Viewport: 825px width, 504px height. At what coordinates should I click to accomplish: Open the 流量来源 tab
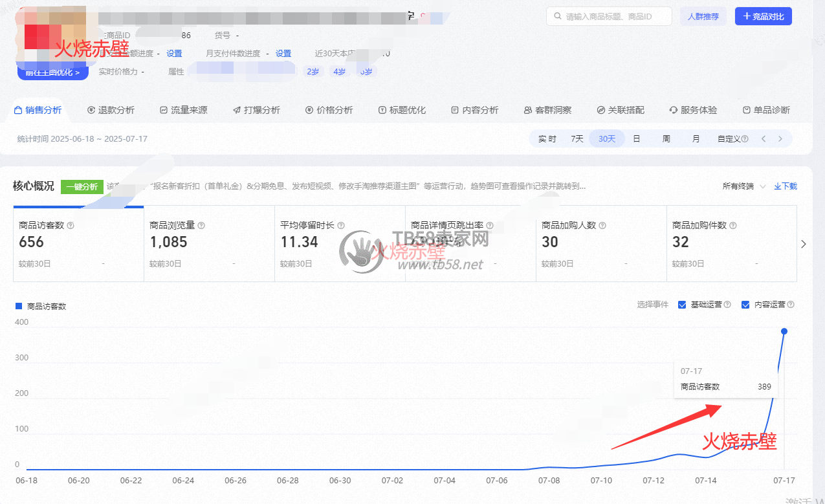click(184, 110)
